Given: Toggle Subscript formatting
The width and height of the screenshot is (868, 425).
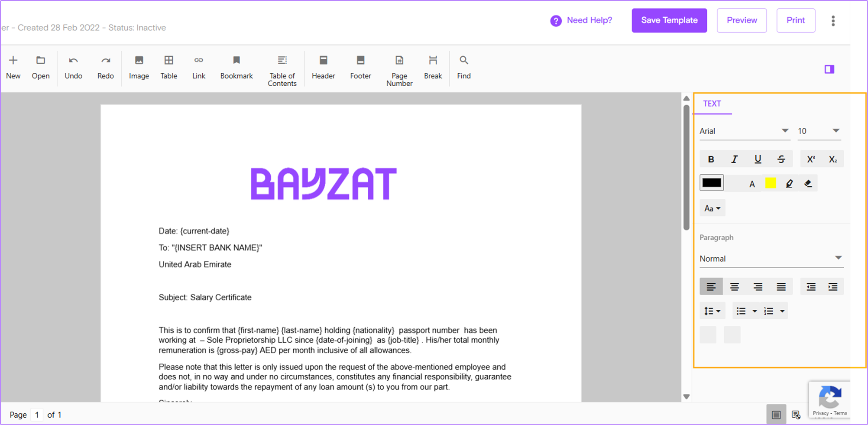Looking at the screenshot, I should [x=833, y=159].
